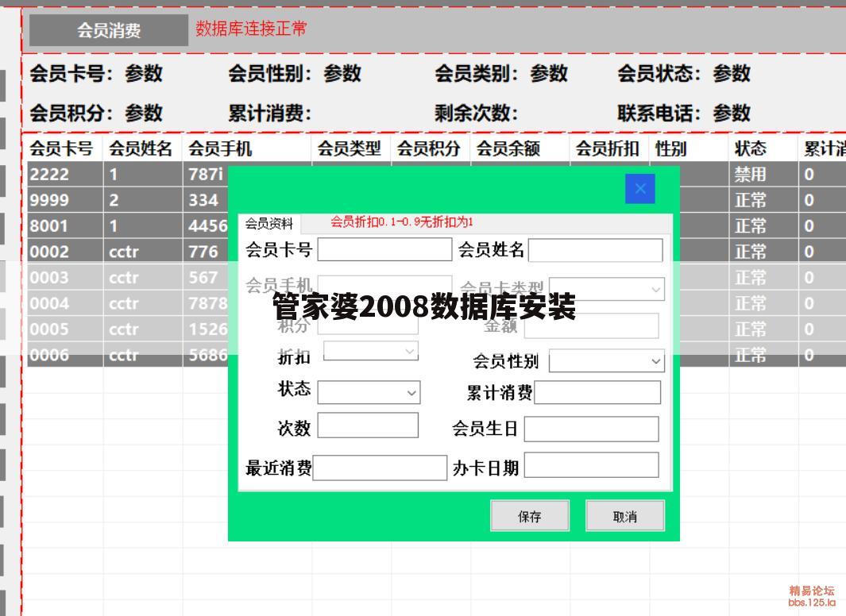Select card number cell 8001
This screenshot has width=846, height=616.
65,225
